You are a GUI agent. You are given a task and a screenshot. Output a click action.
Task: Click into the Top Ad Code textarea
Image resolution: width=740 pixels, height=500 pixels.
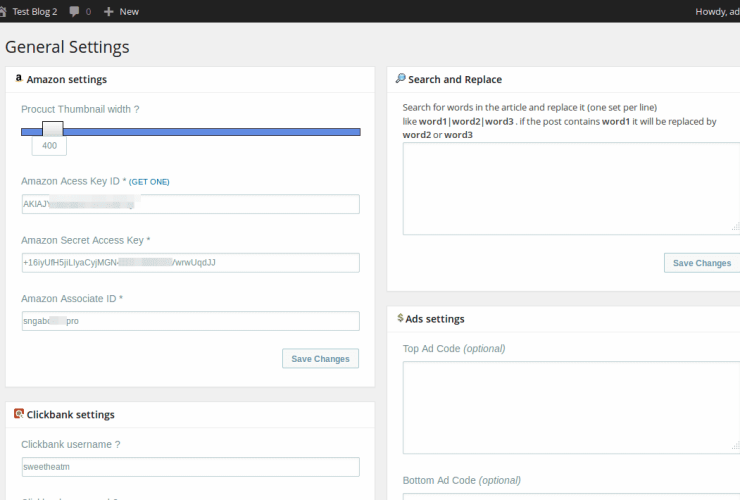click(x=570, y=407)
